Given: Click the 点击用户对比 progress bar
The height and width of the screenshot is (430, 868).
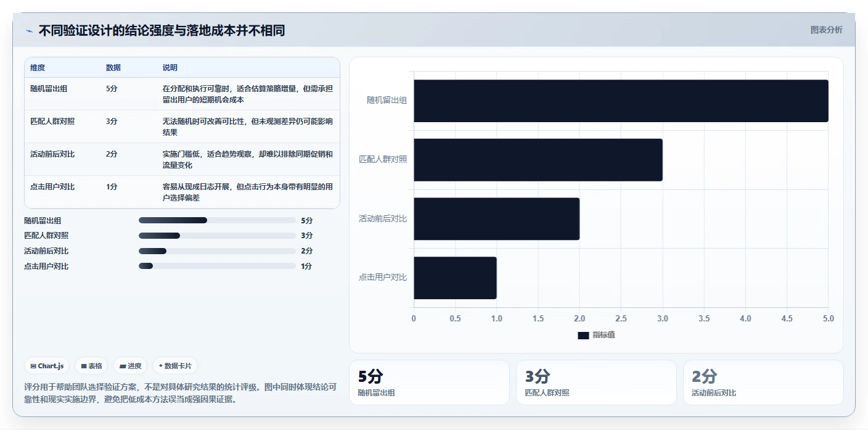Looking at the screenshot, I should pyautogui.click(x=217, y=266).
